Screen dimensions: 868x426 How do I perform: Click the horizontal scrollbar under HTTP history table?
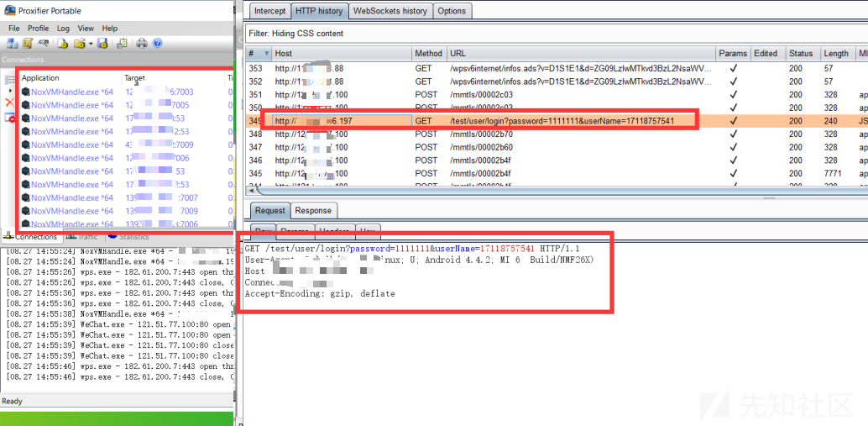[x=504, y=190]
